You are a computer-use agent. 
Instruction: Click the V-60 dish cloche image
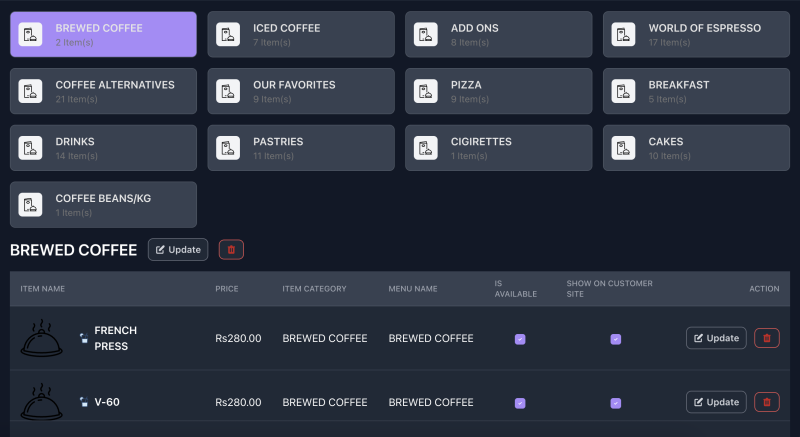(x=41, y=401)
